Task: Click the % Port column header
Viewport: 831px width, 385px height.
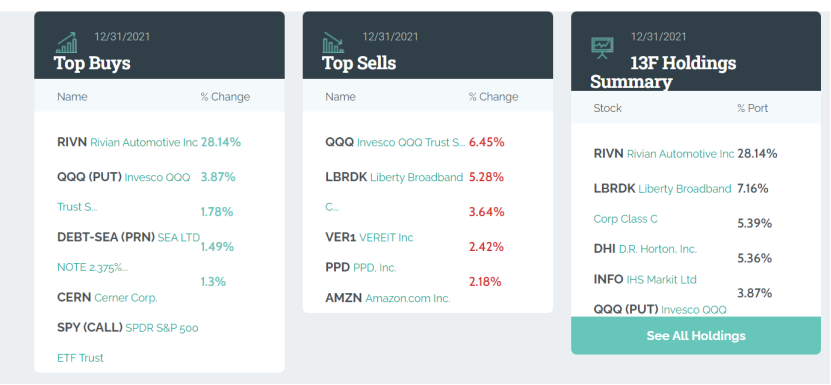Action: click(752, 108)
